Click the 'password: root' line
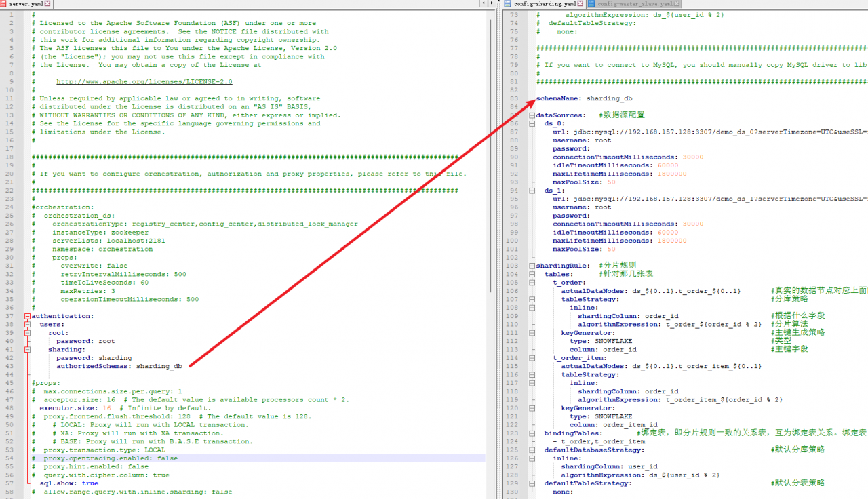This screenshot has width=868, height=499. point(85,341)
